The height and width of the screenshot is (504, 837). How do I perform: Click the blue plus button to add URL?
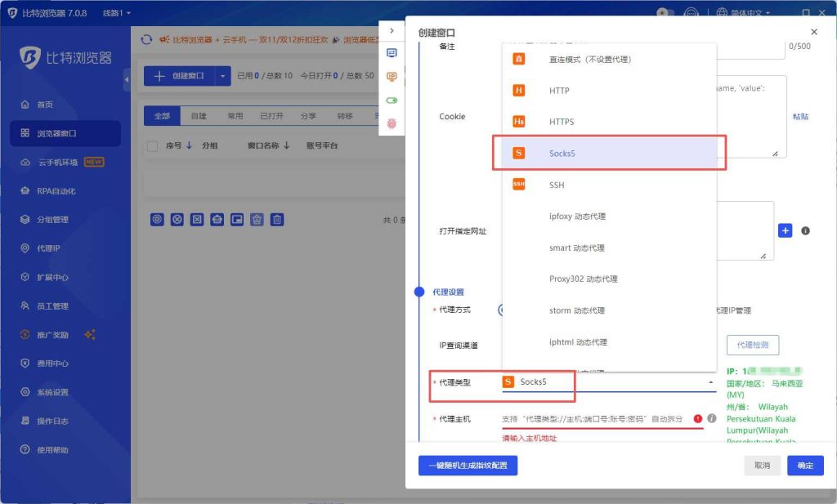tap(785, 231)
